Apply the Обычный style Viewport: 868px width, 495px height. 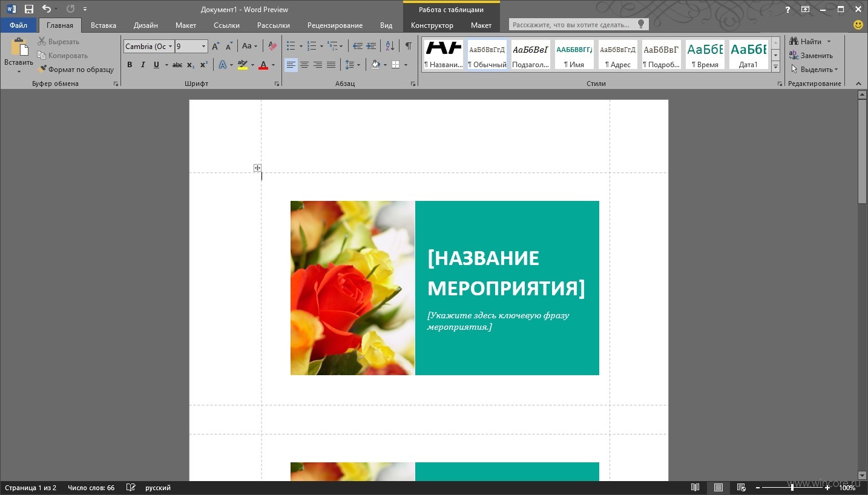[487, 54]
